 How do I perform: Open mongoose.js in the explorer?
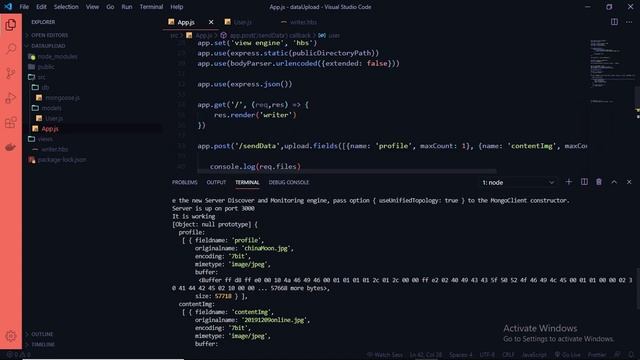tap(62, 98)
